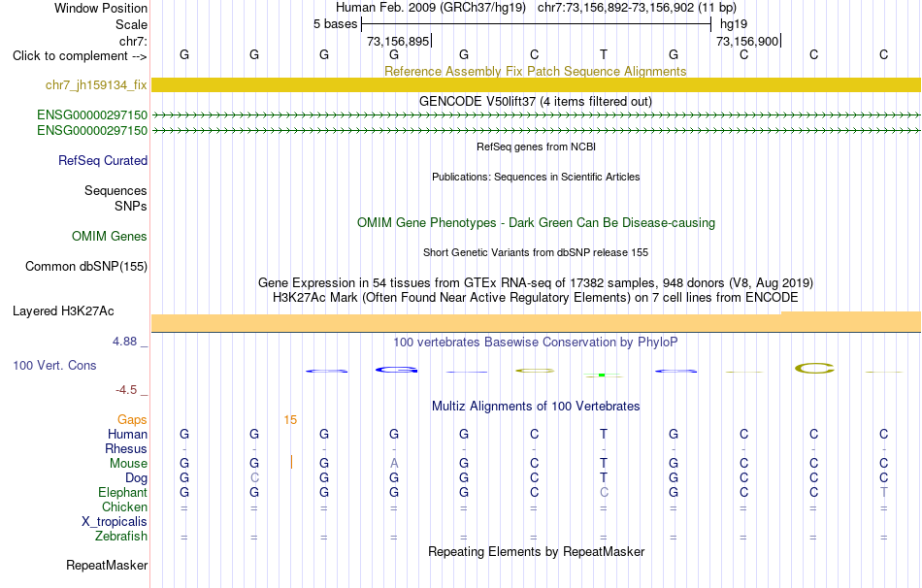Select the SNPs track label
This screenshot has width=922, height=588.
131,207
